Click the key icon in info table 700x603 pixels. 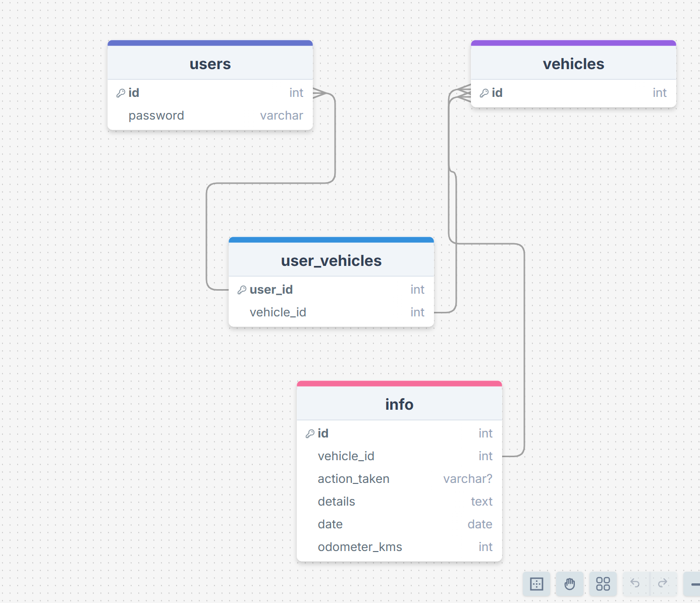(310, 433)
